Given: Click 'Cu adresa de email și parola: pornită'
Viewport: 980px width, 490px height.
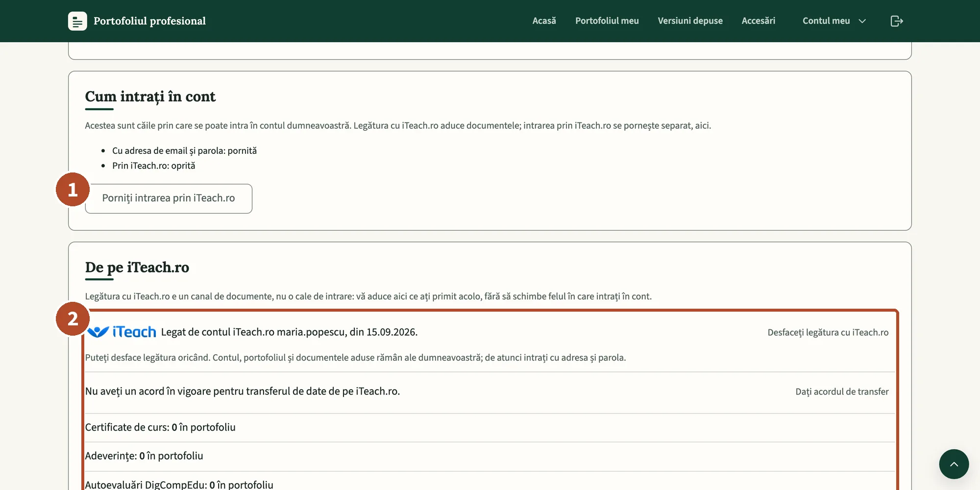Looking at the screenshot, I should [x=184, y=151].
